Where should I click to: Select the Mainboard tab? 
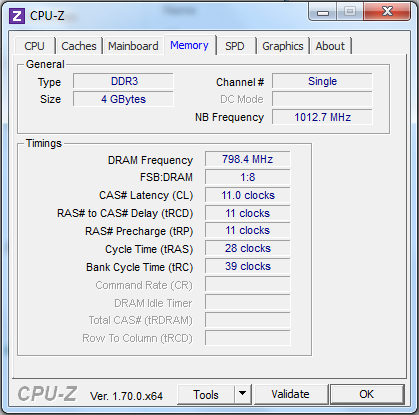tap(133, 46)
